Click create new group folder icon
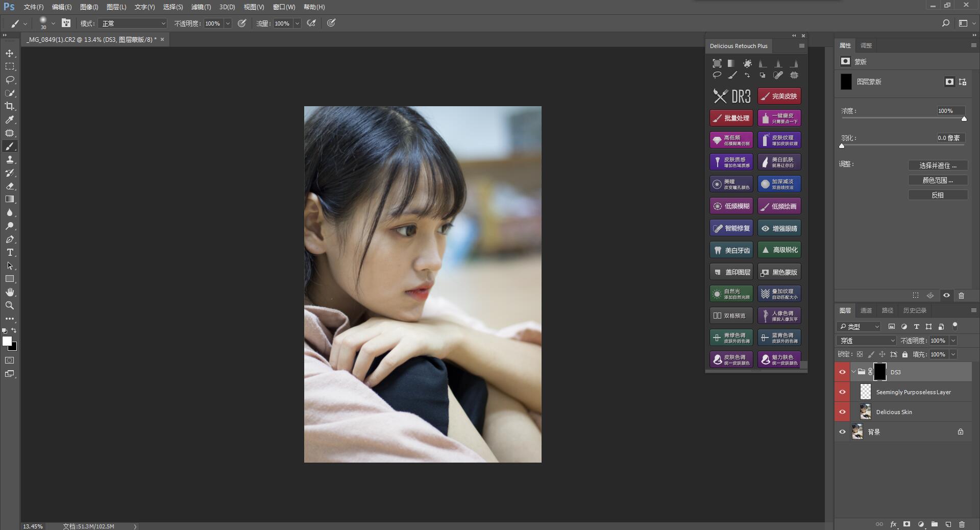The image size is (980, 530). (934, 524)
